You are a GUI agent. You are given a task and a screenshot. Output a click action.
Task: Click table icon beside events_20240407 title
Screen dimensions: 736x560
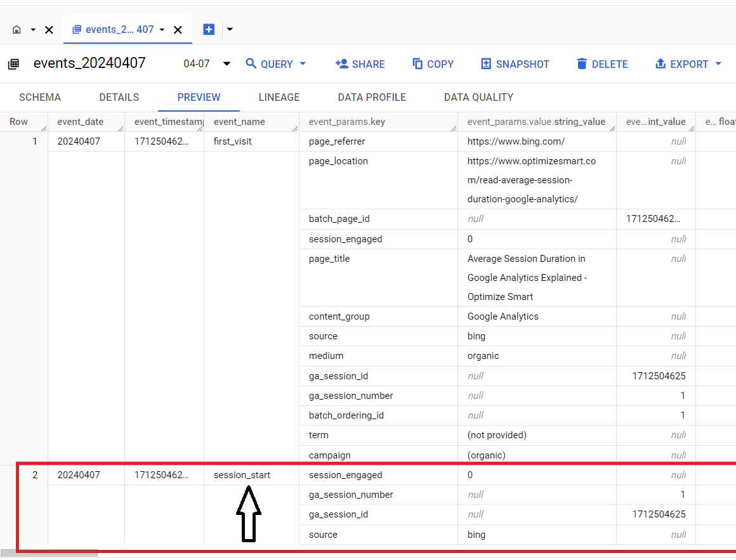point(13,64)
